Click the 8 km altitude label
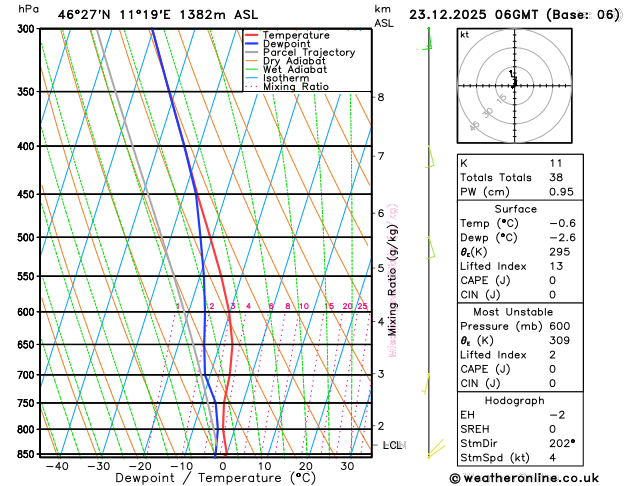The image size is (629, 486). pyautogui.click(x=381, y=97)
